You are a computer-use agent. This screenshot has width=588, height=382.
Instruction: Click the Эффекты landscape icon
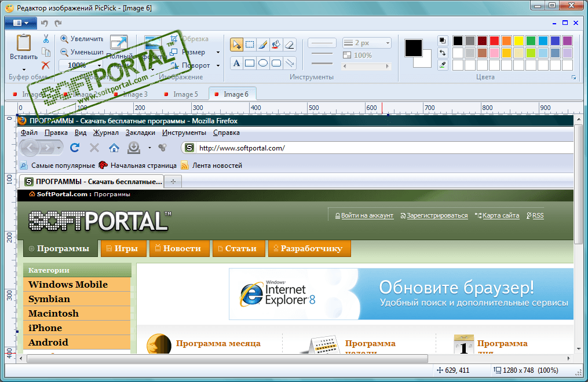[153, 43]
